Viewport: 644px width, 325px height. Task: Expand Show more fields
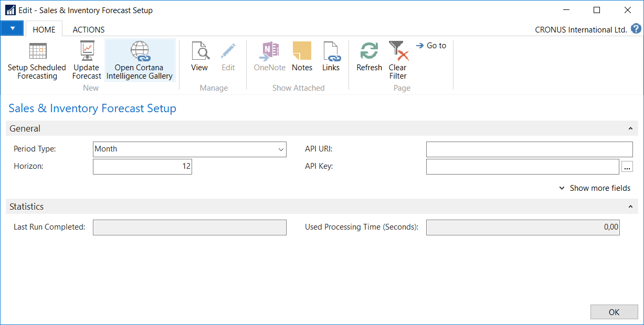tap(595, 188)
